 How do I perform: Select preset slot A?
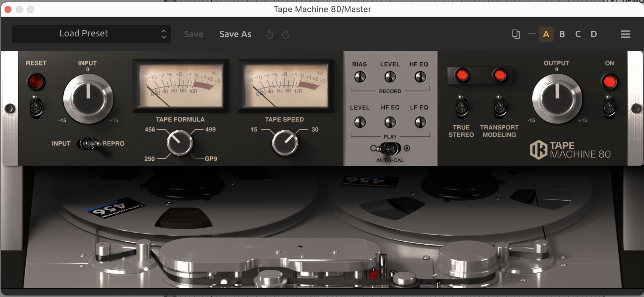coord(546,34)
